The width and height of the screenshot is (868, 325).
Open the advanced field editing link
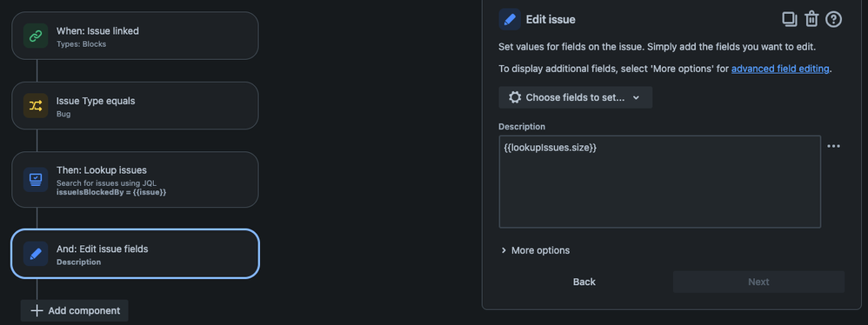point(780,70)
